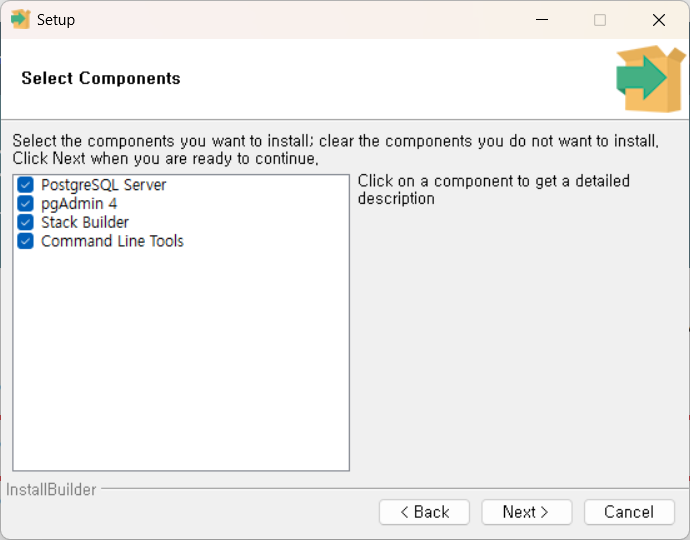The height and width of the screenshot is (540, 690).
Task: Go back with the Back button
Action: point(424,512)
